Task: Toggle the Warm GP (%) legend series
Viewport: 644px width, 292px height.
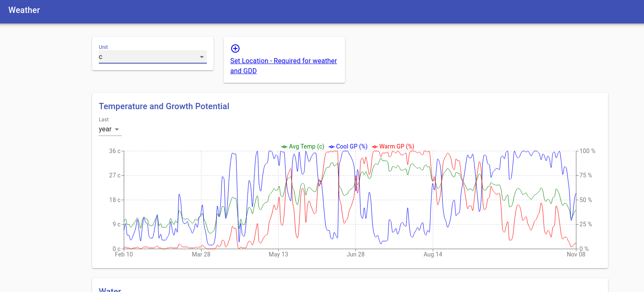Action: (x=393, y=146)
